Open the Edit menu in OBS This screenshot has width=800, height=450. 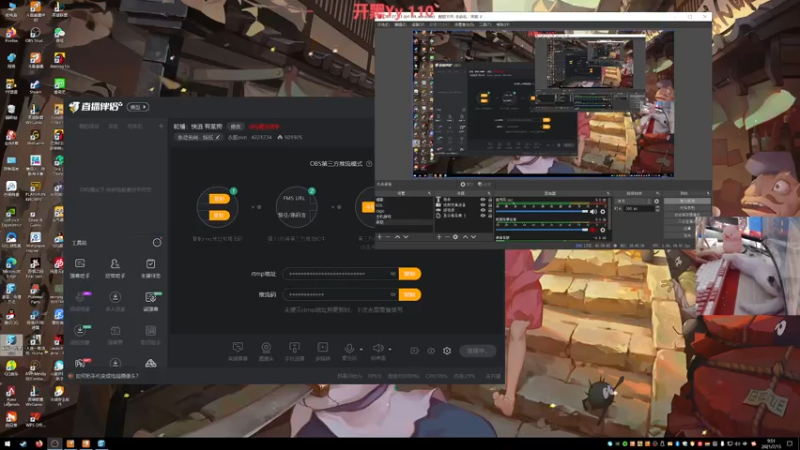coord(400,24)
